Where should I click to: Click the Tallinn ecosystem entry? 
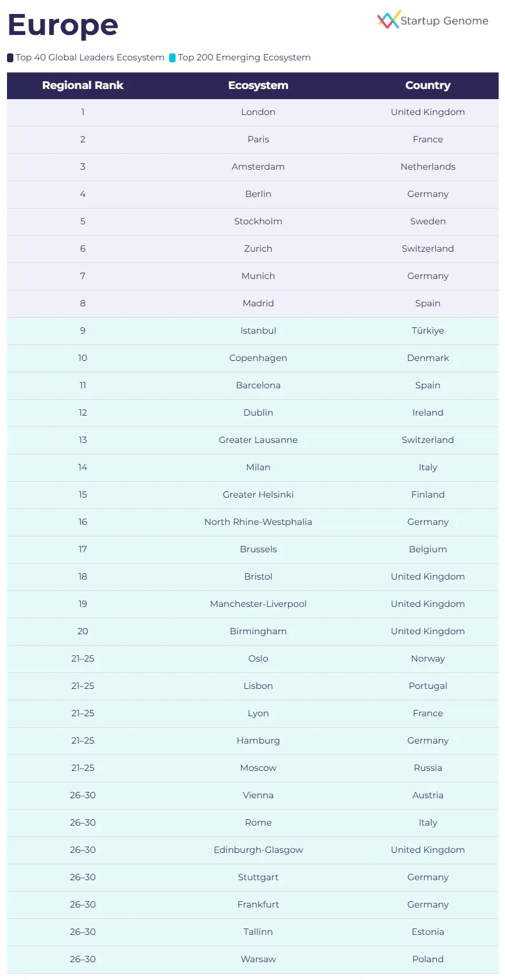click(258, 932)
